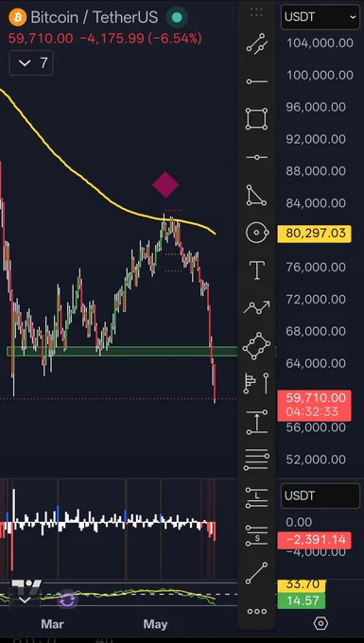Select the Text tool

click(256, 270)
